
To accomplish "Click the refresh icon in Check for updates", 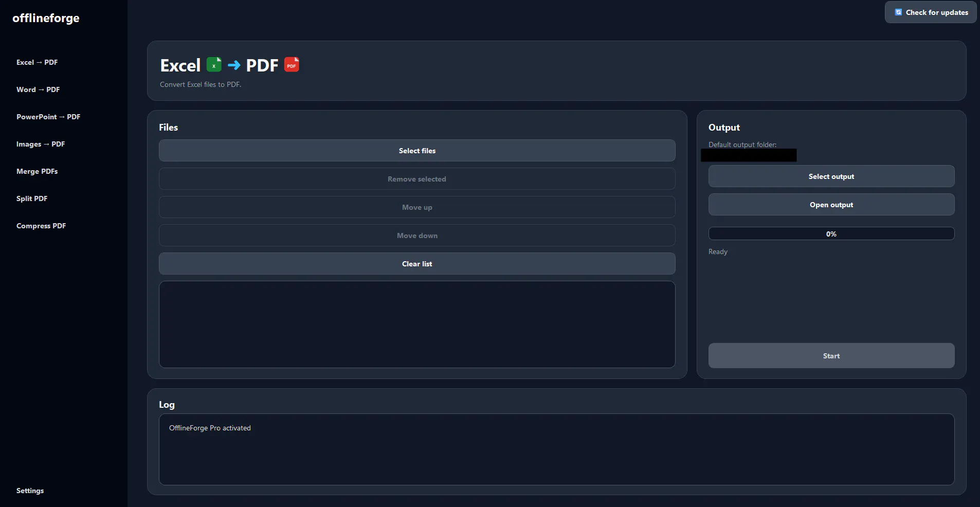I will click(898, 12).
